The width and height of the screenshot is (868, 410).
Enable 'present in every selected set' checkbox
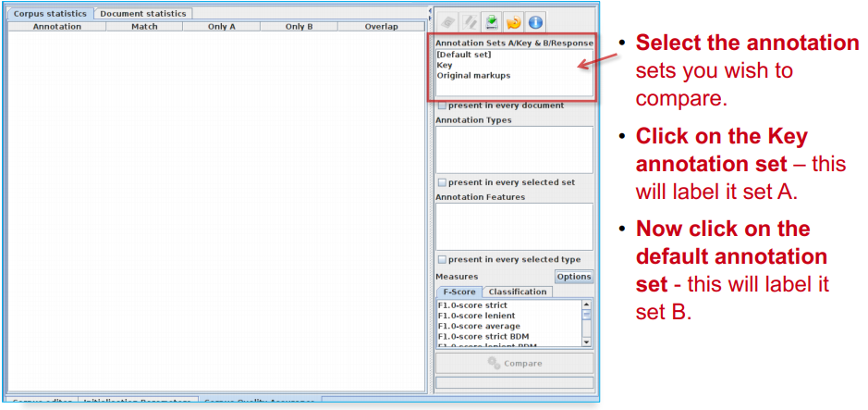pyautogui.click(x=442, y=182)
